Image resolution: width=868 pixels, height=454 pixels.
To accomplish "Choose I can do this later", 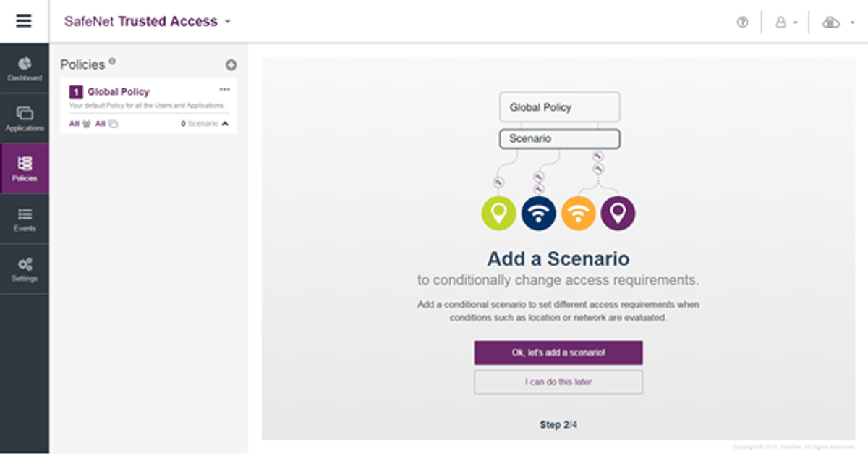I will click(x=558, y=382).
